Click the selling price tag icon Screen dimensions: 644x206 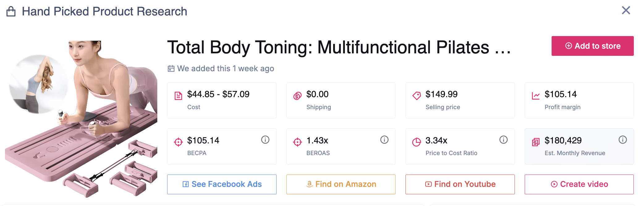coord(417,96)
